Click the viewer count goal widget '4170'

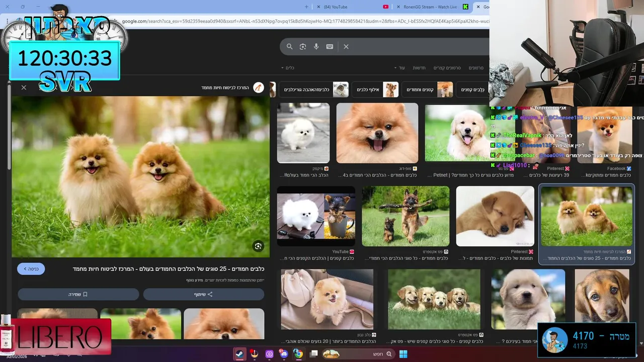587,340
